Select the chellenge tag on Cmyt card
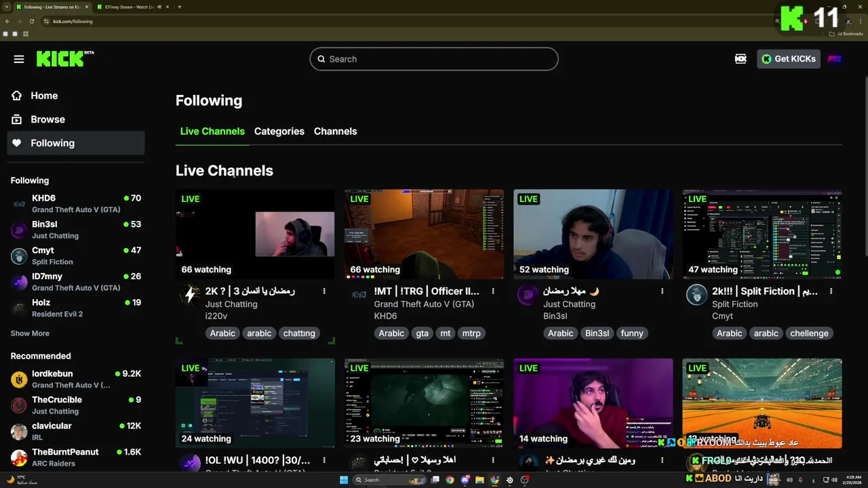The width and height of the screenshot is (868, 488). pos(809,333)
